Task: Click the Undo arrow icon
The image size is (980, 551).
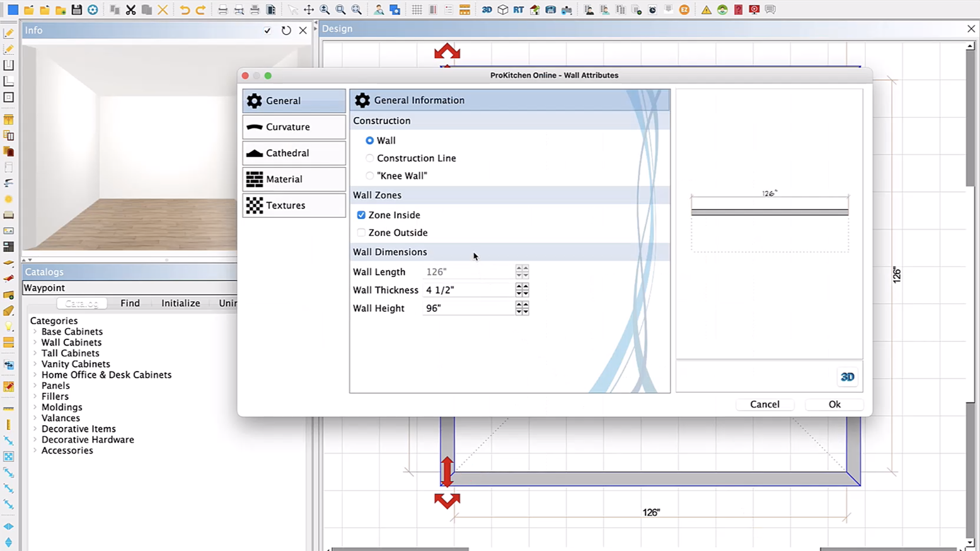Action: click(184, 9)
